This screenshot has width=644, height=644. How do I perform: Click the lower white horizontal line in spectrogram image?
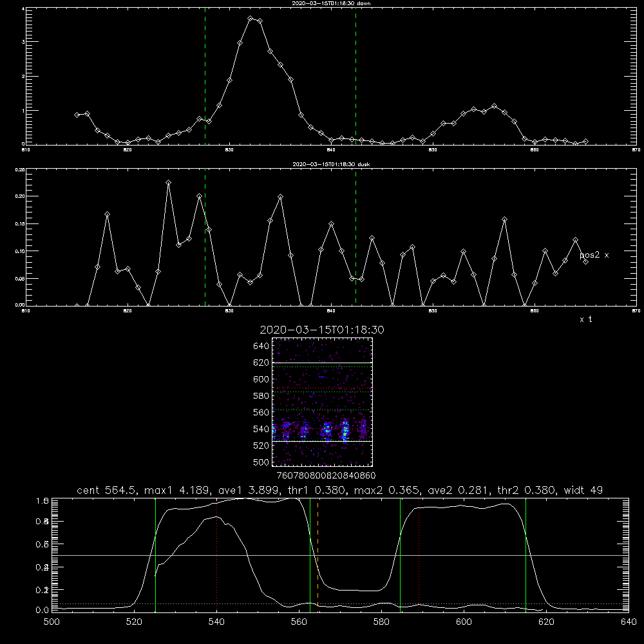click(x=323, y=441)
